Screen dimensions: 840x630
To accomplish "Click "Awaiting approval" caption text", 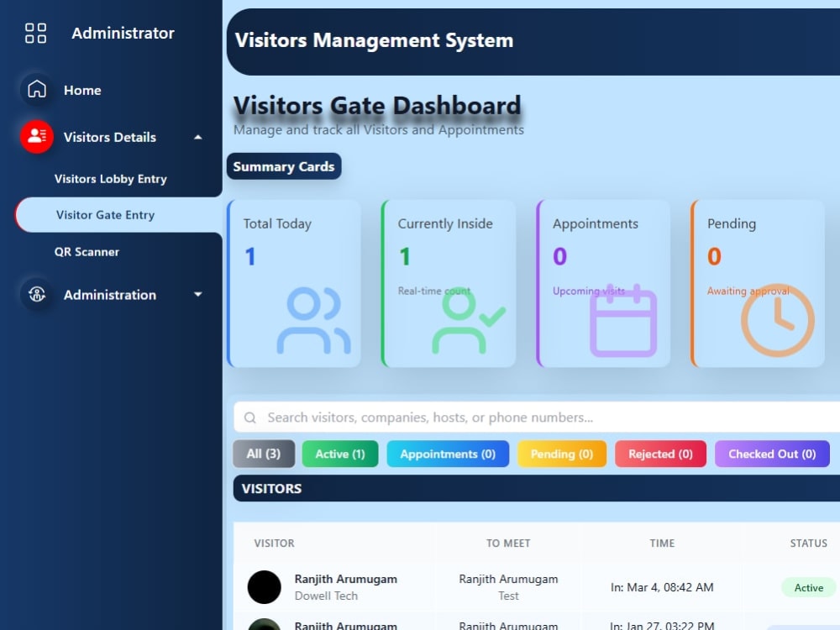I will pyautogui.click(x=748, y=291).
